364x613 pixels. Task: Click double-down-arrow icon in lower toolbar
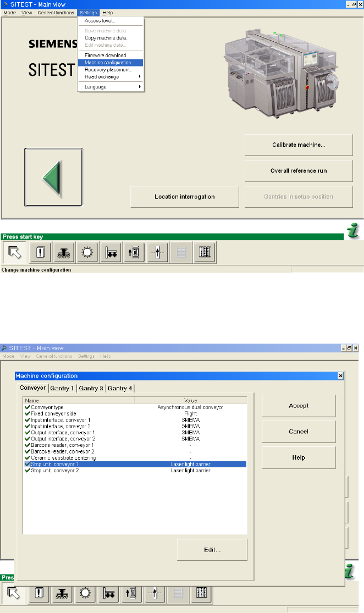pyautogui.click(x=108, y=593)
